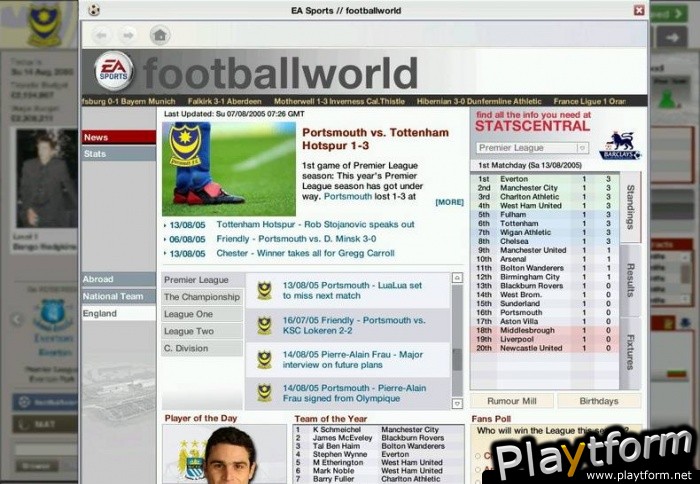Select Portsmouth row in standings table
Viewport: 700px width, 484px height.
tap(545, 313)
